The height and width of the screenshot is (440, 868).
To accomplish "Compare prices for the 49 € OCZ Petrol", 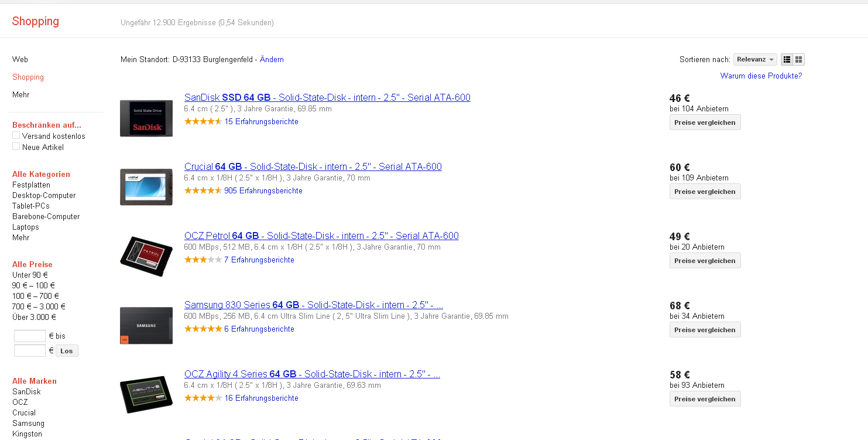I will coord(705,260).
